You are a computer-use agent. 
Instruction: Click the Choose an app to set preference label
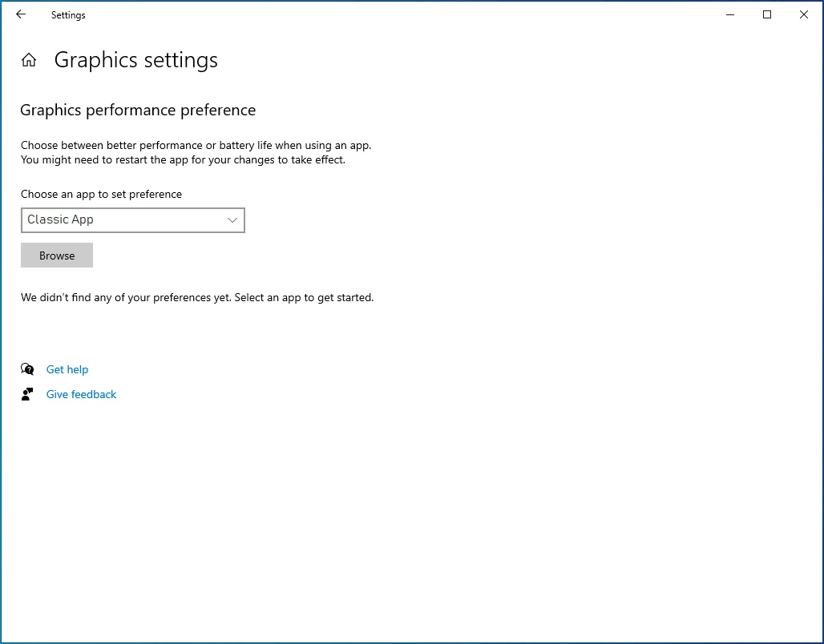tap(102, 195)
